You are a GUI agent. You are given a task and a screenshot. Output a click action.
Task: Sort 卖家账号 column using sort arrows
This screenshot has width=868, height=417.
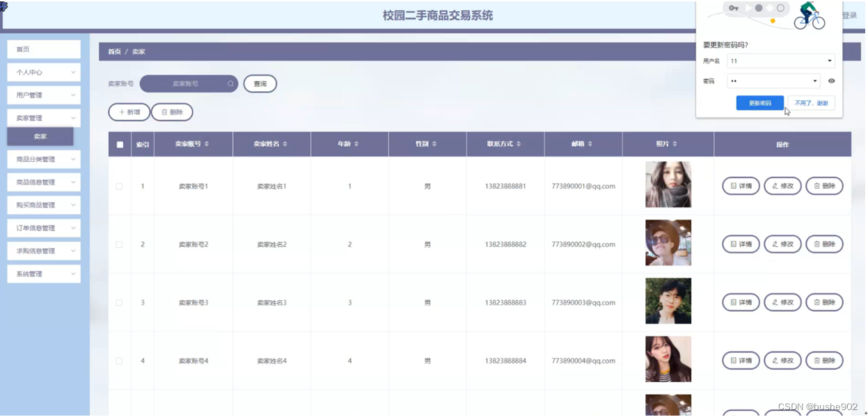pyautogui.click(x=207, y=144)
